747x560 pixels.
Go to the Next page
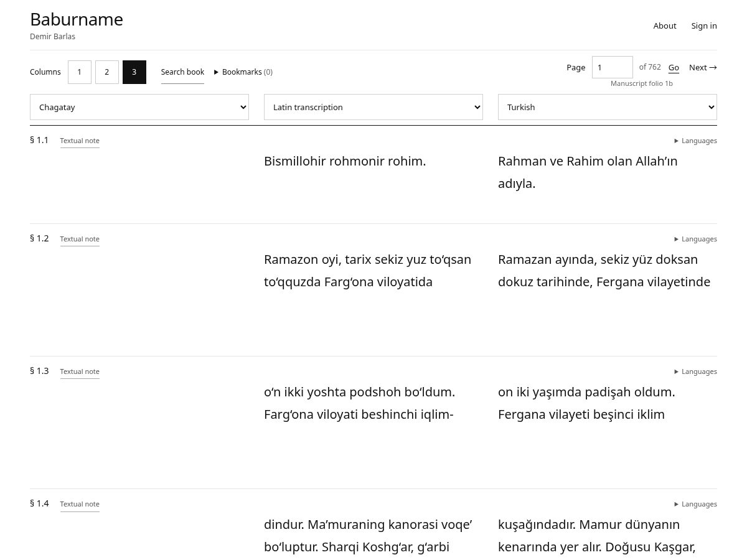(703, 67)
